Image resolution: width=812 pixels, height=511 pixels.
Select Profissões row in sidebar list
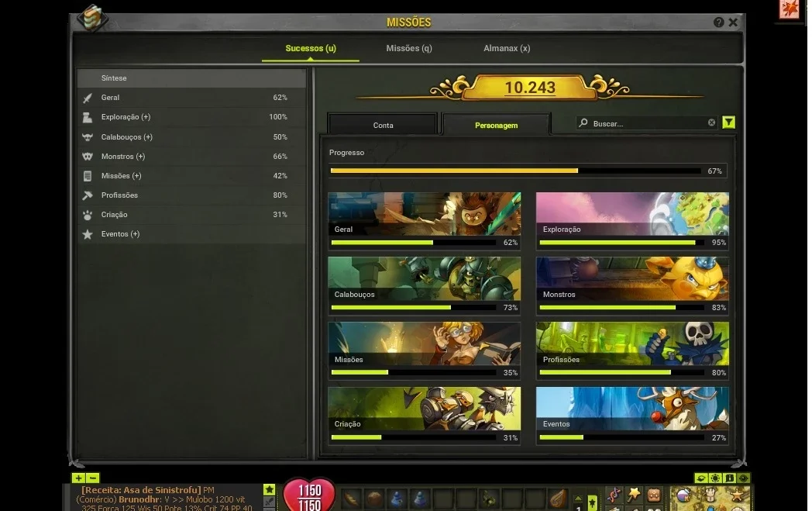(x=191, y=195)
